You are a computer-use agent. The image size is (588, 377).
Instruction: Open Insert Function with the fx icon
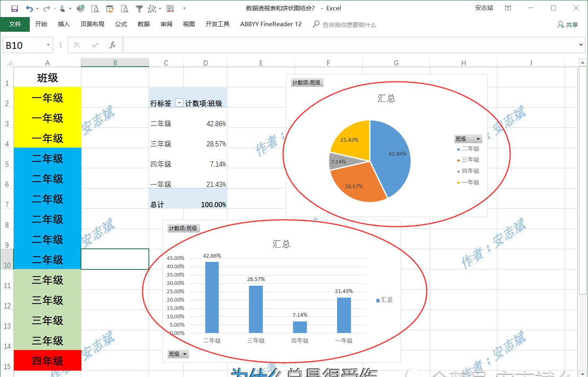coord(113,44)
